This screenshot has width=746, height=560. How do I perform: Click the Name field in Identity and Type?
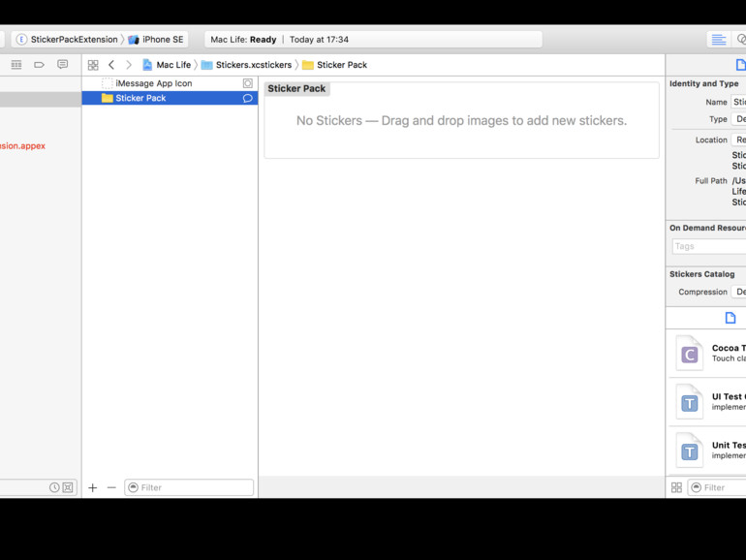738,102
